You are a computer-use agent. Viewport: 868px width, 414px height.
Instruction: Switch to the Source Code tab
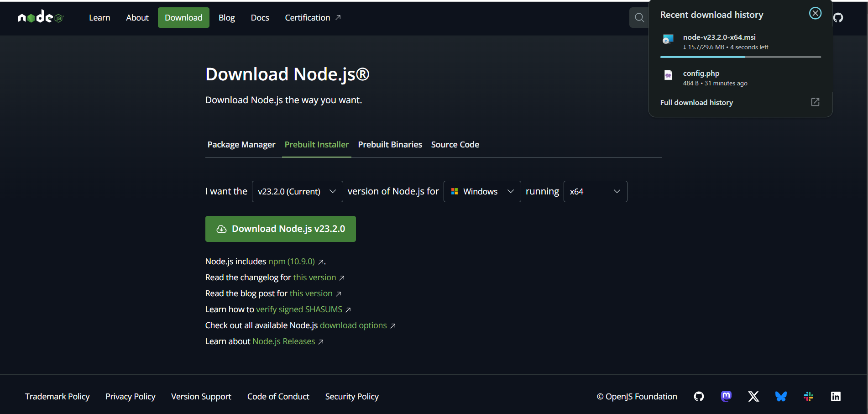click(x=455, y=145)
